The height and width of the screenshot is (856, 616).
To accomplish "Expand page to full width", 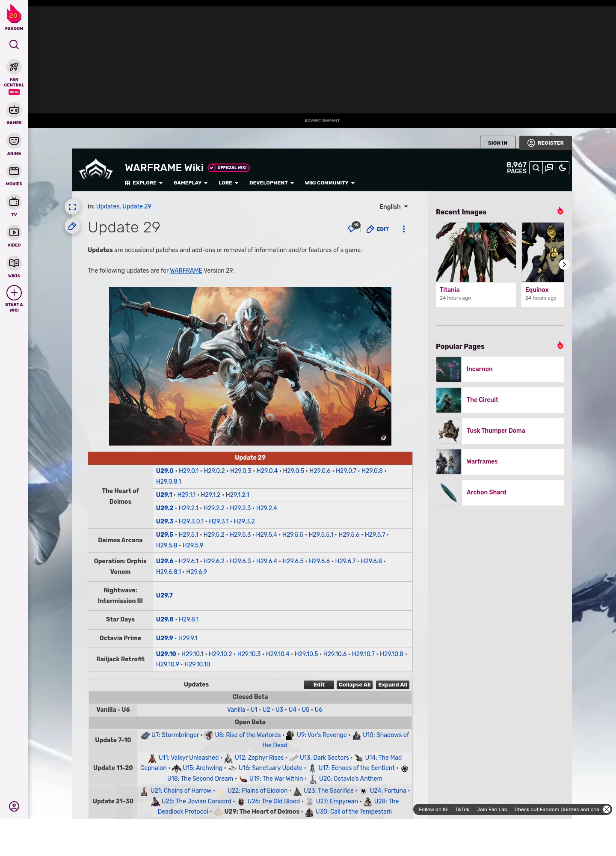I will coord(72,207).
